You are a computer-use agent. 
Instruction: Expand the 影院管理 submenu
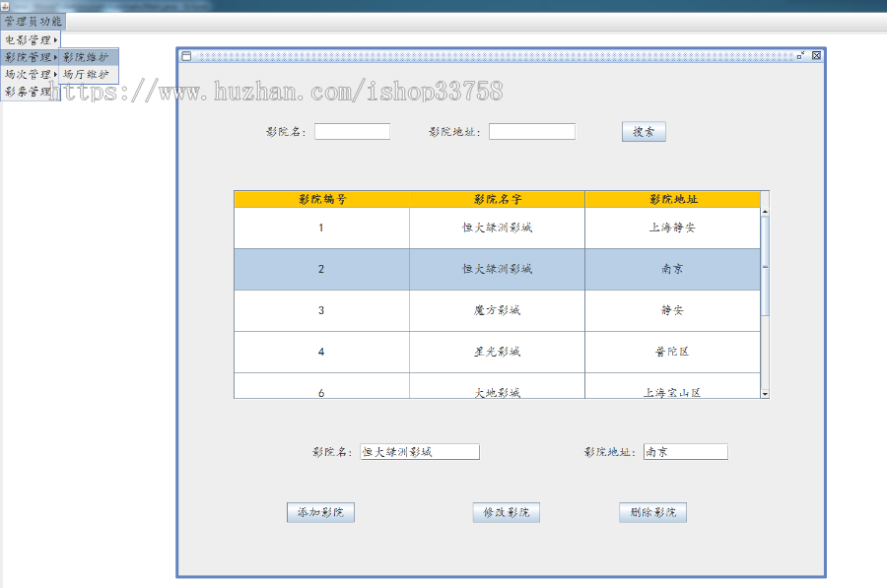pyautogui.click(x=31, y=57)
